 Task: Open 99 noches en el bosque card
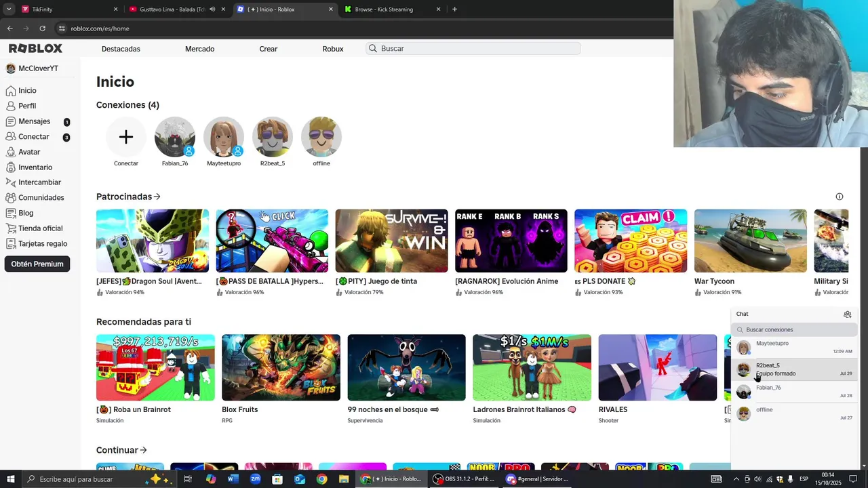coord(407,380)
